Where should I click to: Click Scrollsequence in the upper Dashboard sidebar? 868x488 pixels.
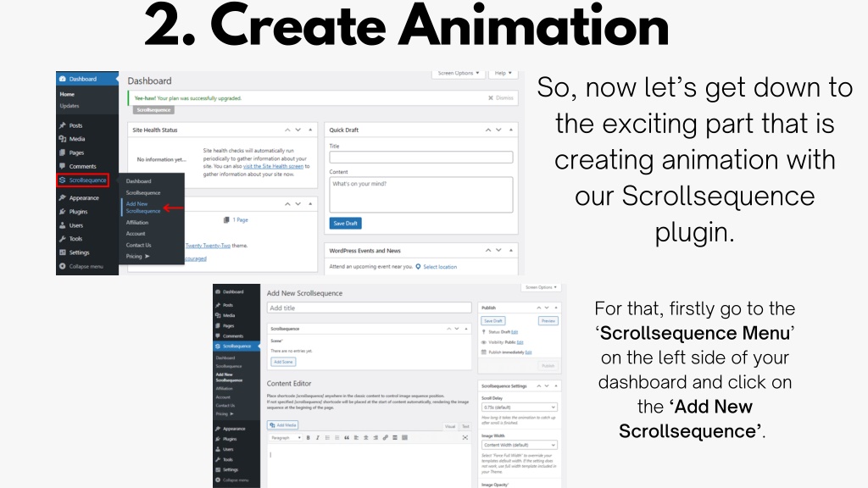[x=83, y=180]
